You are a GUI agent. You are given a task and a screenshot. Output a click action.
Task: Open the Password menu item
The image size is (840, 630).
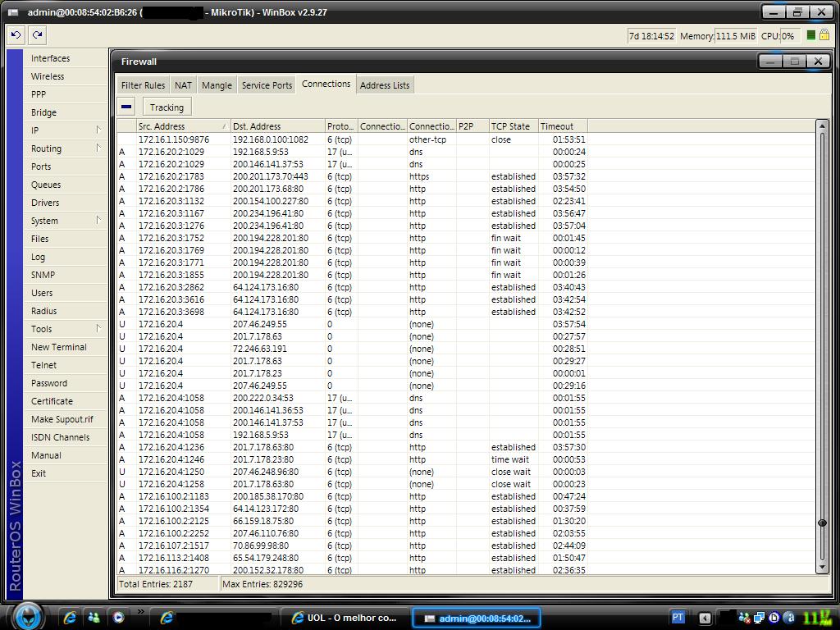66,383
